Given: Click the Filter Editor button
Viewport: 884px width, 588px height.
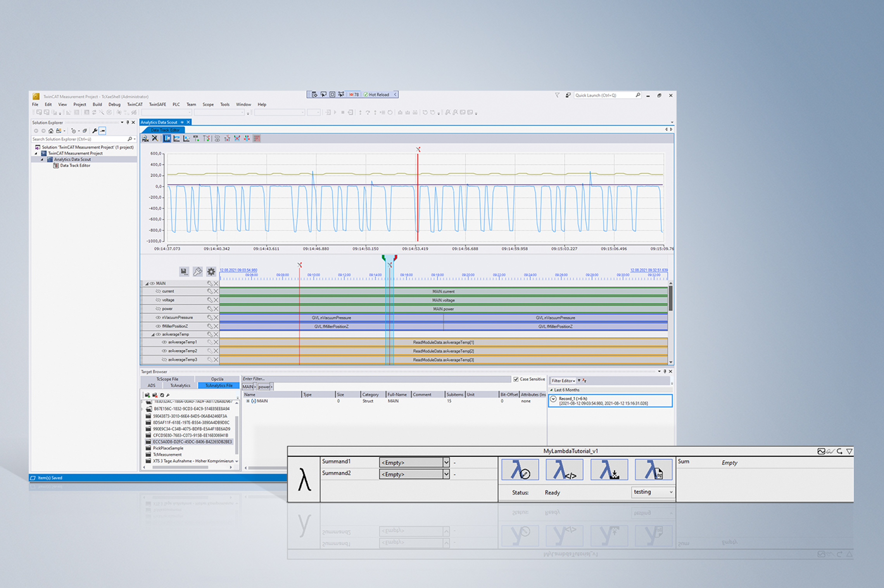Looking at the screenshot, I should (x=563, y=381).
